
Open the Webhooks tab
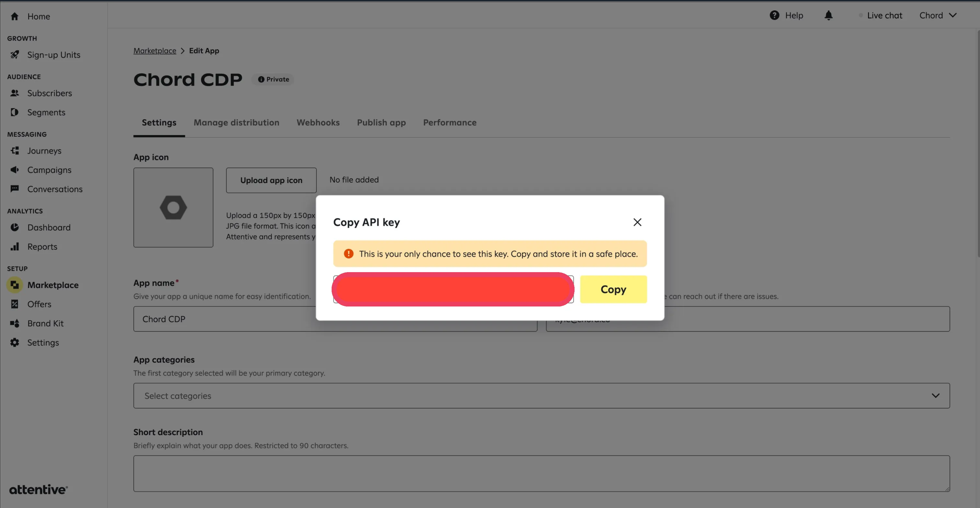(x=318, y=122)
